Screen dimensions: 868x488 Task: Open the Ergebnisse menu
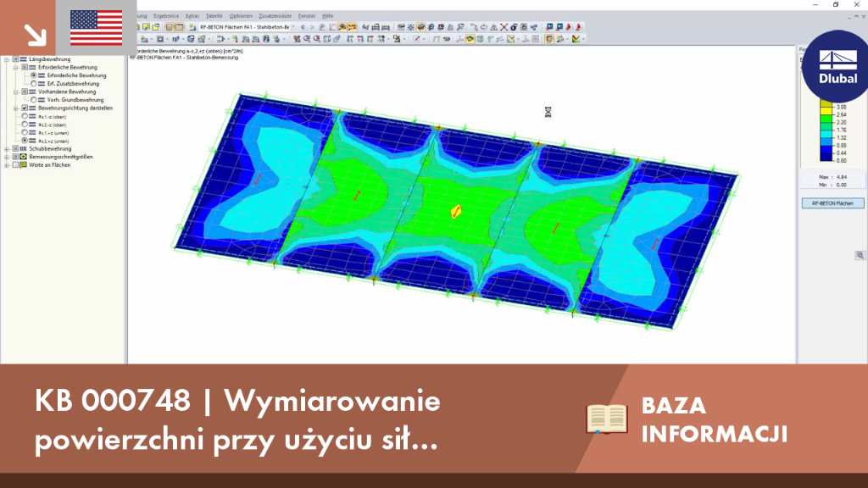pos(166,16)
